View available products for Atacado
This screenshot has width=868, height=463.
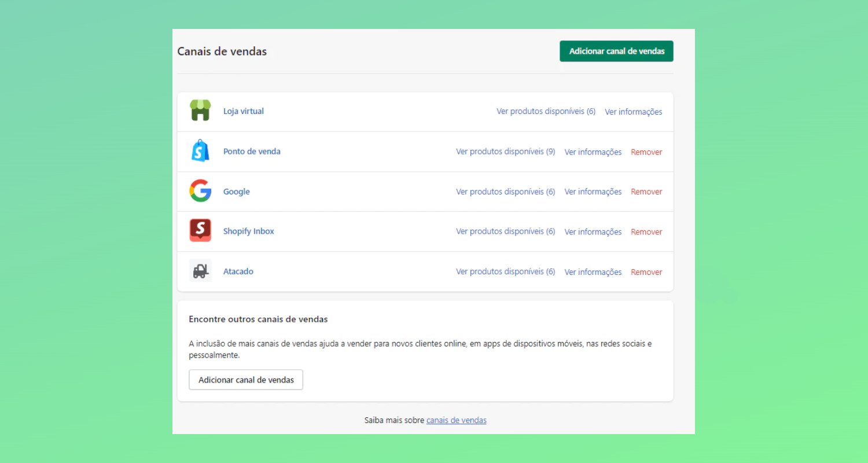tap(505, 271)
